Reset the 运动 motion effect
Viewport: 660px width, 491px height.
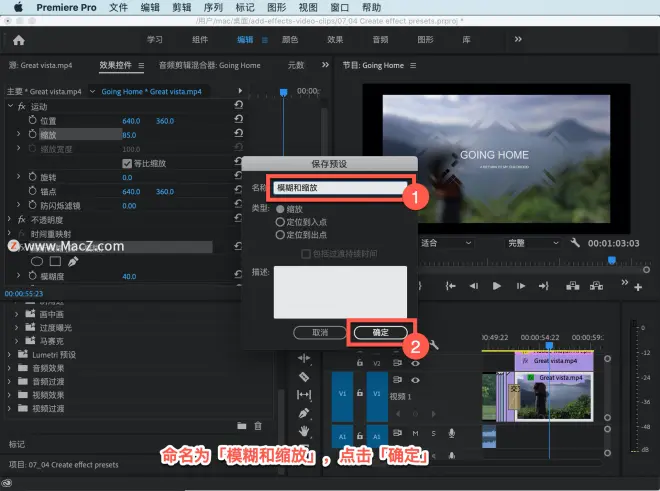pyautogui.click(x=238, y=104)
